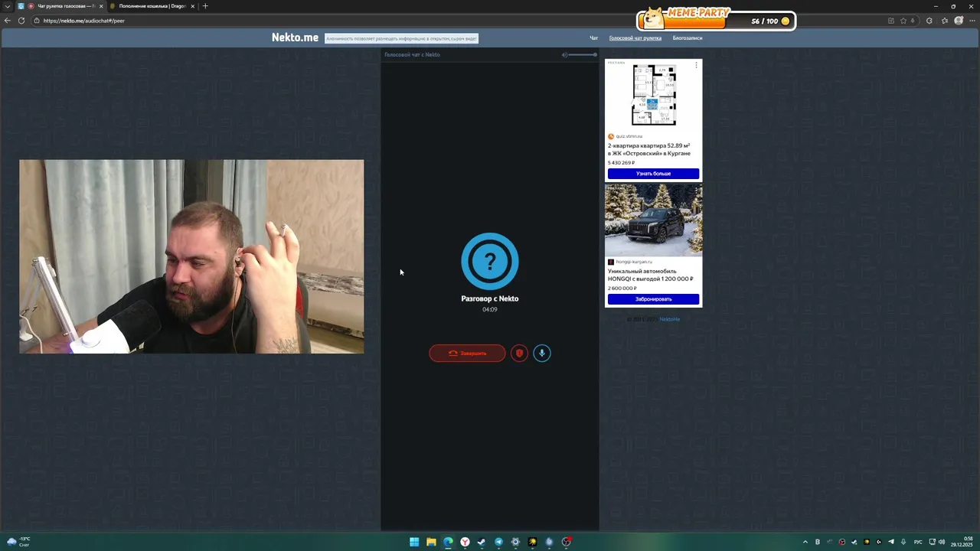Open the volume icon in system tray
980x551 pixels.
tap(942, 542)
